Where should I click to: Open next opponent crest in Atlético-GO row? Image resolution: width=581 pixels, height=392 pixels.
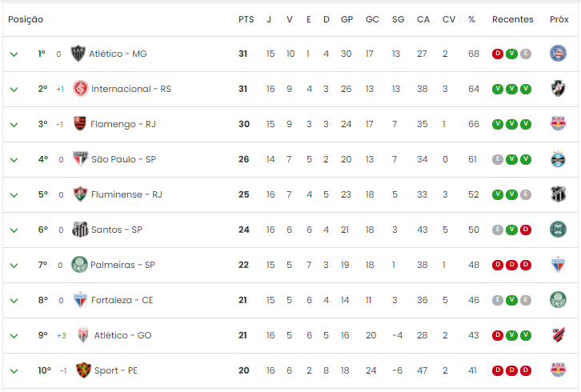(x=558, y=335)
